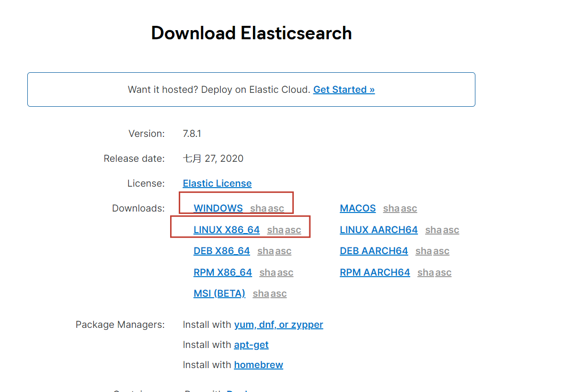This screenshot has width=565, height=392.
Task: Open sha checksum for MSI (BETA)
Action: (x=261, y=293)
